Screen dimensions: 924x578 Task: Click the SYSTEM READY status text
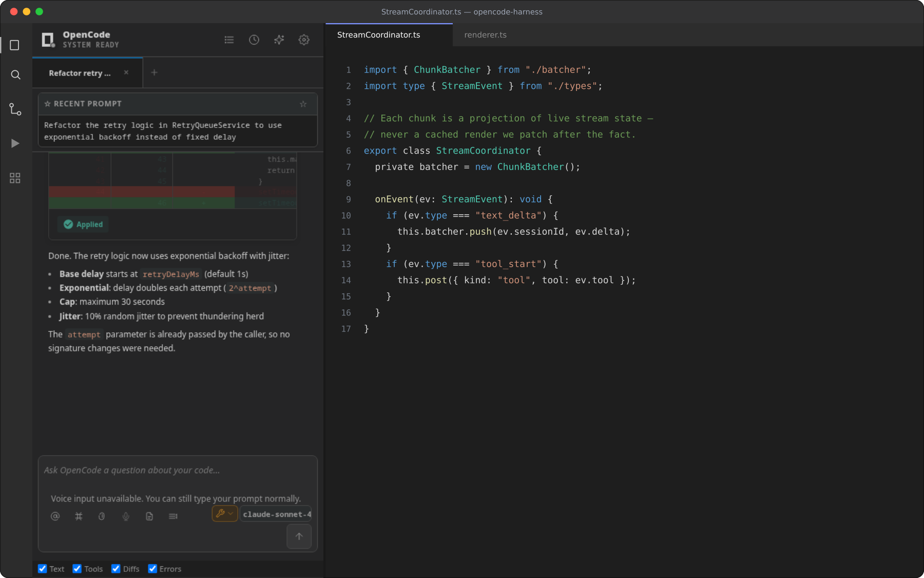(91, 45)
